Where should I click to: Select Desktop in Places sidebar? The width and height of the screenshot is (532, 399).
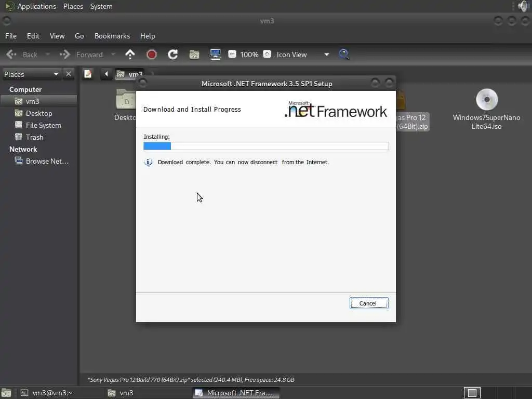38,113
